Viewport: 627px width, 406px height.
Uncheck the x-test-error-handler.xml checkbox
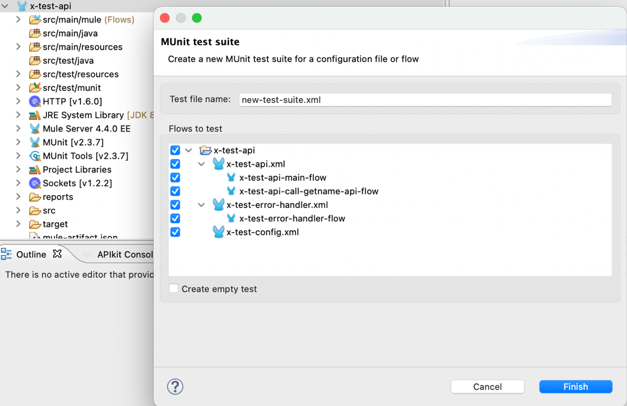(x=175, y=205)
